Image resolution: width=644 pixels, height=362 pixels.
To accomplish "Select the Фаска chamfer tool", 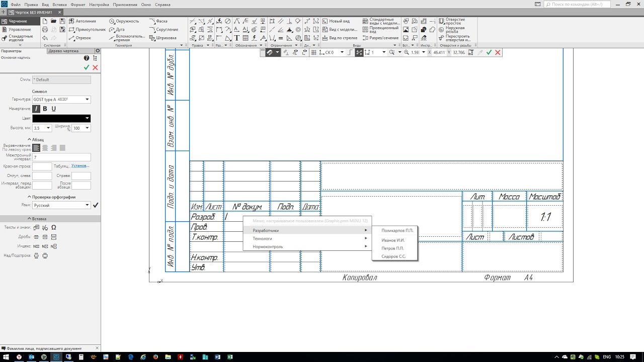I will [x=158, y=21].
